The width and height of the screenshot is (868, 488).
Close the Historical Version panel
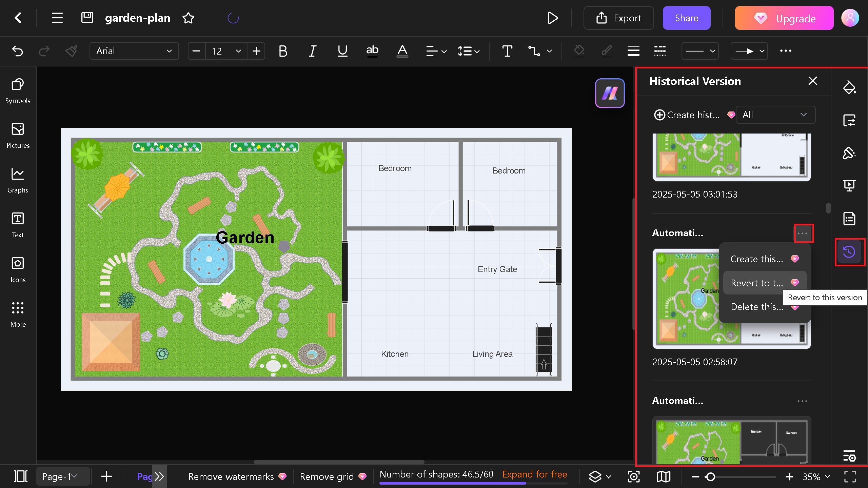[813, 81]
